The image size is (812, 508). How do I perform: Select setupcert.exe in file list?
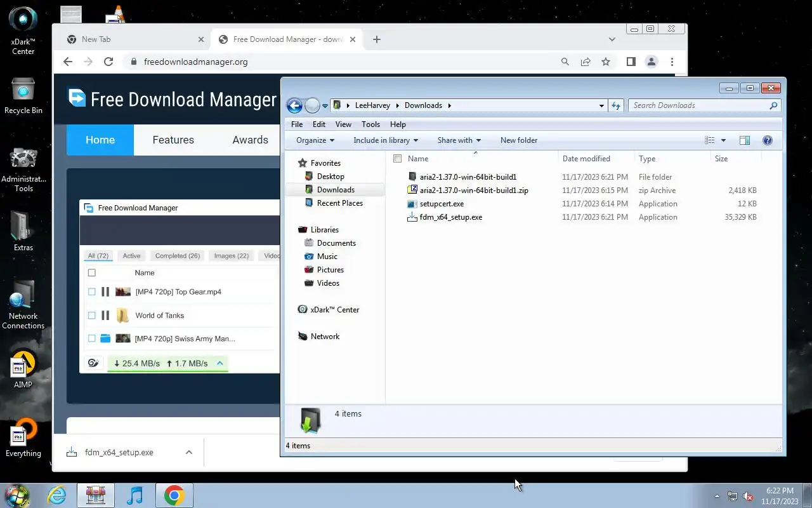(442, 204)
